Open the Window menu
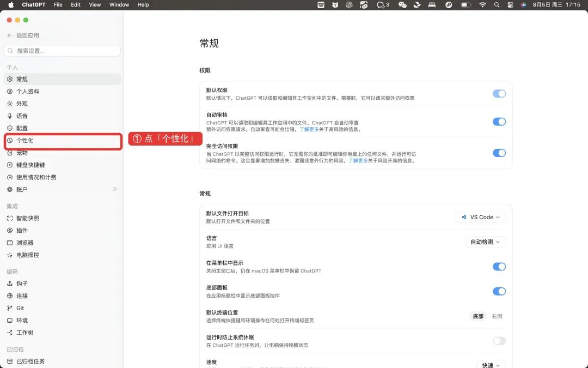 pyautogui.click(x=119, y=5)
